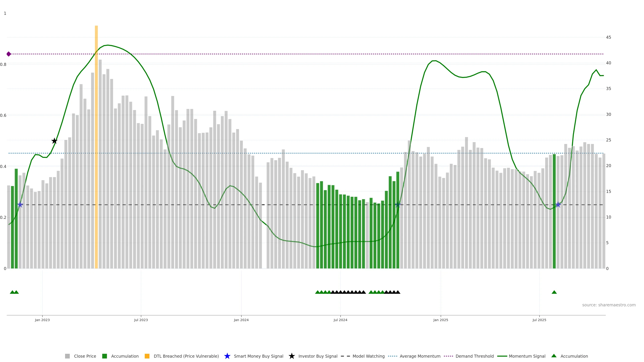Click the blue Smart Money star near Oct 2024
Screen dimensions: 644x362
pyautogui.click(x=398, y=205)
